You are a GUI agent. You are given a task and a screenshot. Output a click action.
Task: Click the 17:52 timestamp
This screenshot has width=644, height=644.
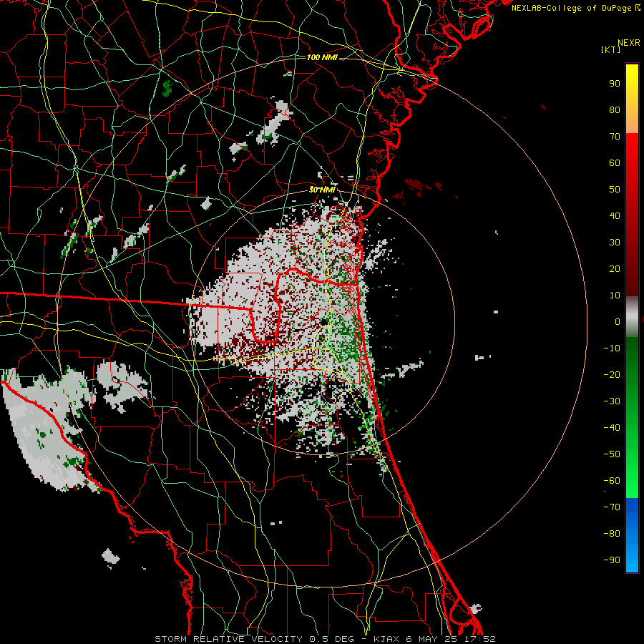[x=479, y=639]
